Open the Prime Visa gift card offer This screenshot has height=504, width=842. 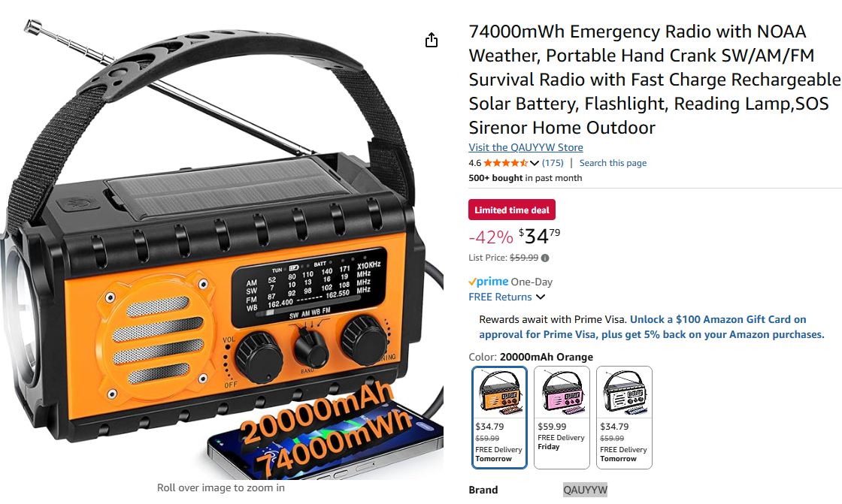click(651, 327)
